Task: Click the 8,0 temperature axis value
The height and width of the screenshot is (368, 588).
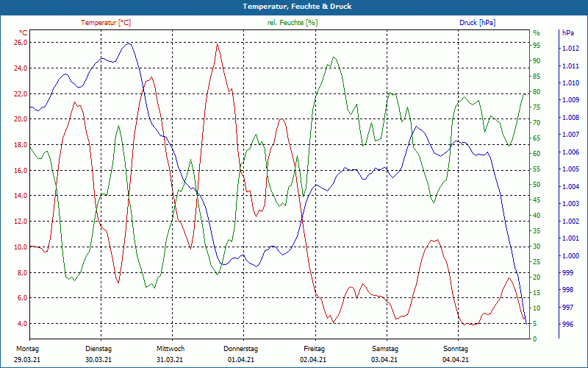Action: [23, 273]
